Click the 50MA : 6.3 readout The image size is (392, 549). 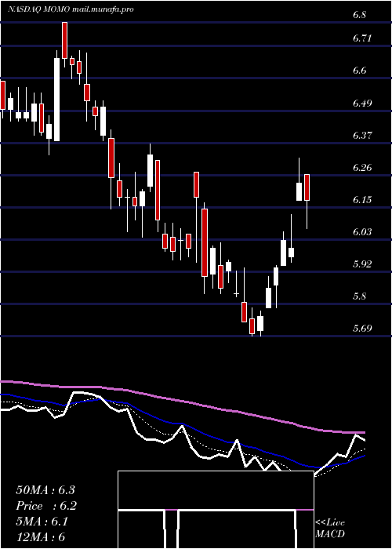click(x=45, y=490)
